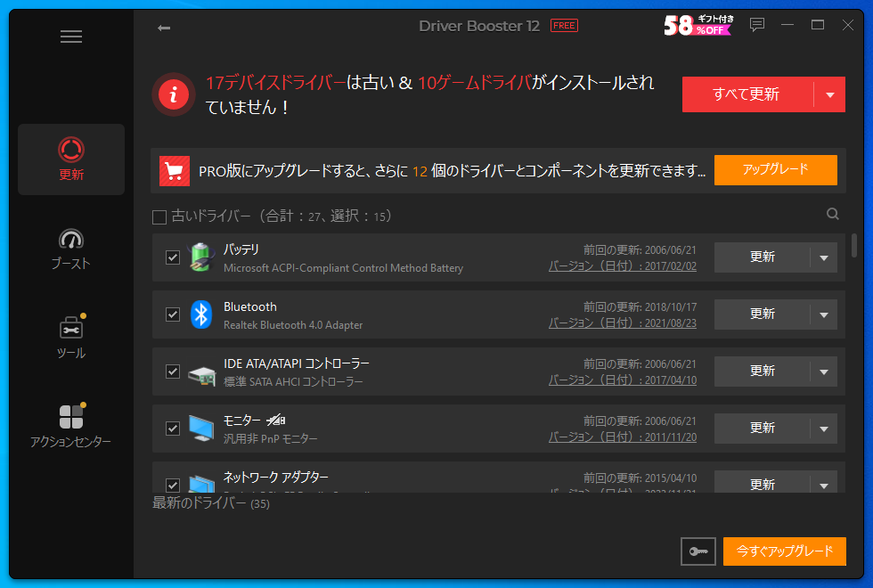Click 10ゲームドライバ red text

click(x=474, y=83)
